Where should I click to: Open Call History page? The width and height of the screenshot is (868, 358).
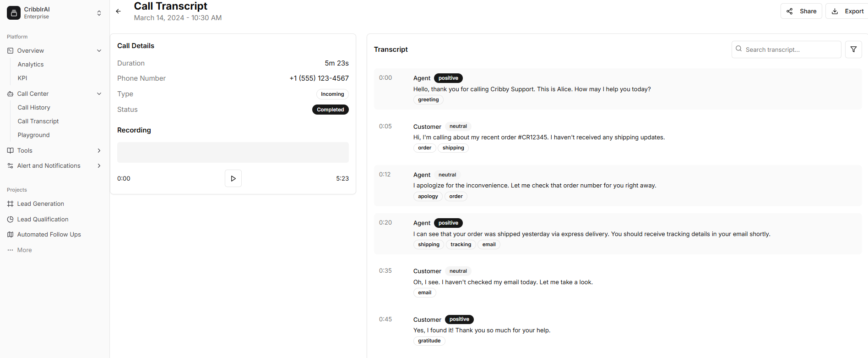34,108
